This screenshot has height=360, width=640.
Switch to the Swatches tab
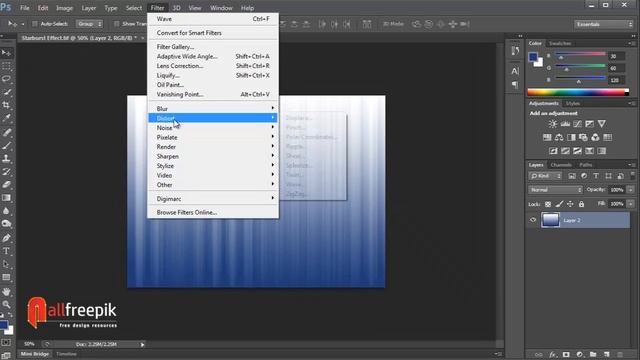pos(560,43)
